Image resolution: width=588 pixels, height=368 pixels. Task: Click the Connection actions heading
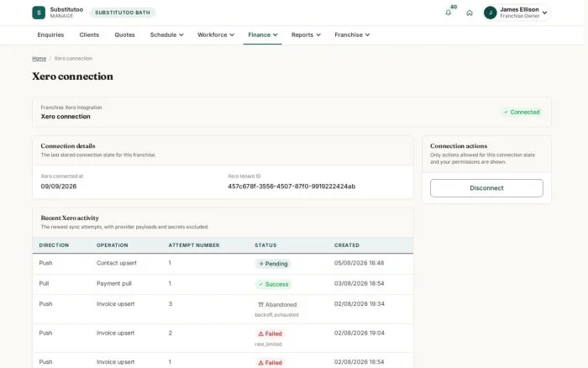(x=459, y=146)
